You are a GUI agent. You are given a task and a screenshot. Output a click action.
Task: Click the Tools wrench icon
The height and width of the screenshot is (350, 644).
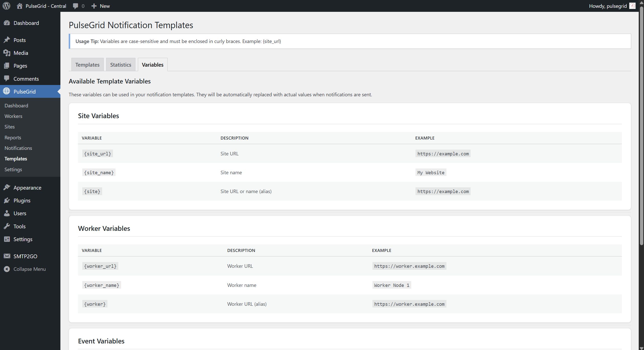tap(7, 226)
